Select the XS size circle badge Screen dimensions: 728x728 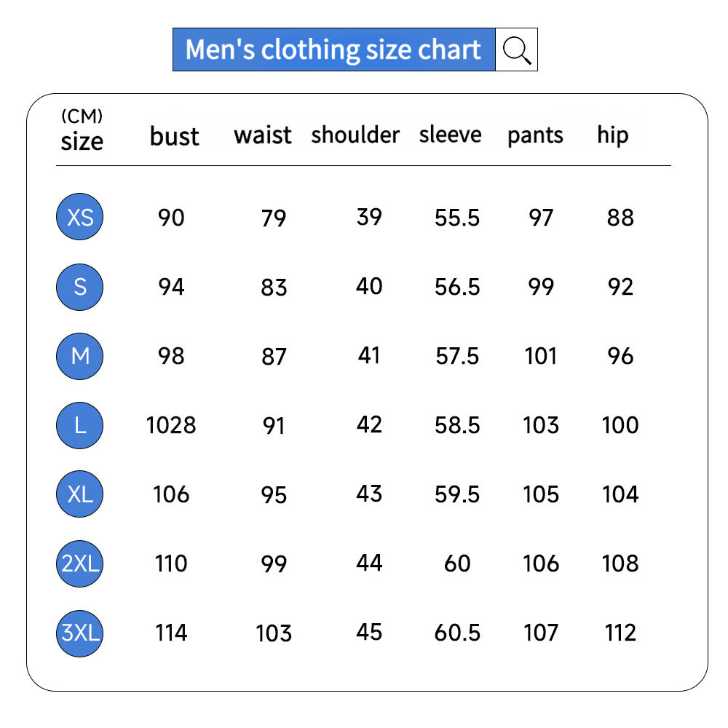(x=79, y=217)
